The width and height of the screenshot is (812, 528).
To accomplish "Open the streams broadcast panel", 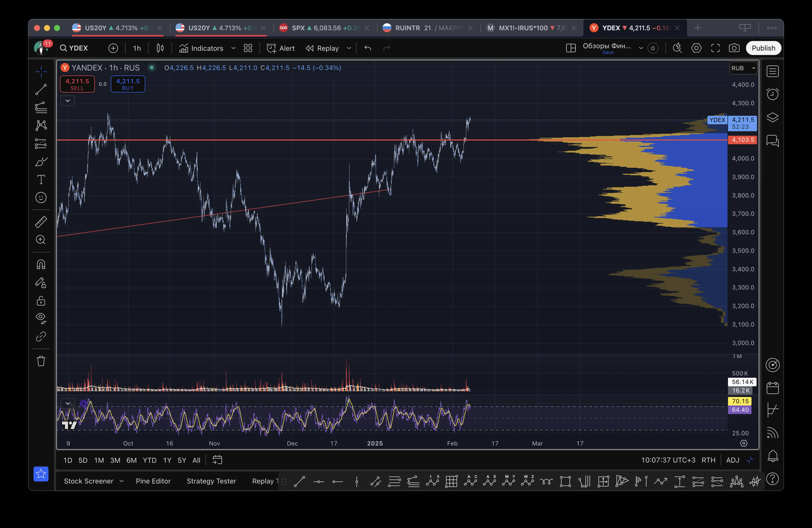I will (772, 433).
